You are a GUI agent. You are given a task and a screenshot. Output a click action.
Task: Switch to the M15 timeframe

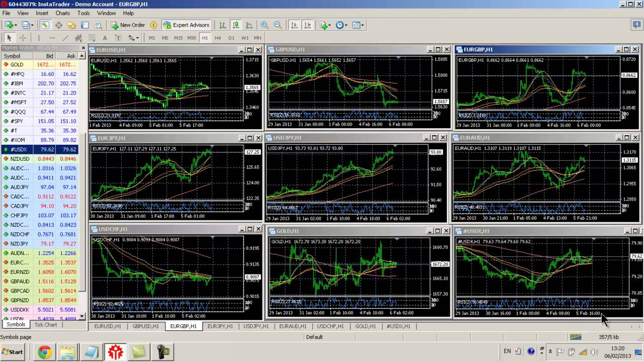178,38
